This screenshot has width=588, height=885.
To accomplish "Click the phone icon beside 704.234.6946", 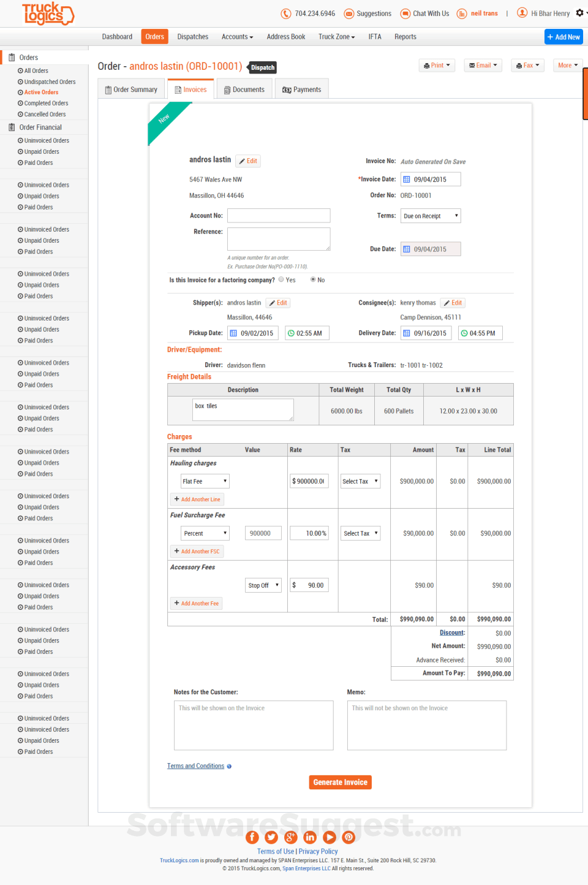I will click(x=286, y=13).
